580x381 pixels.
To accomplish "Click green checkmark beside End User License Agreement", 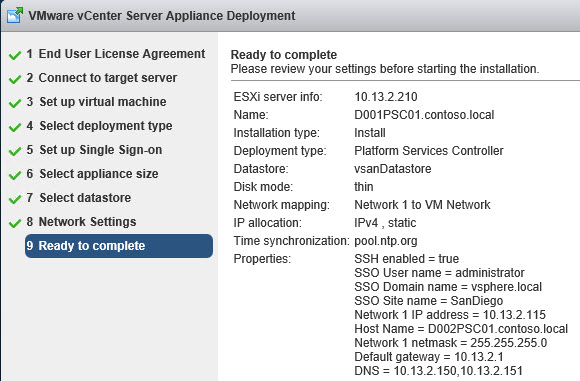I will click(x=15, y=55).
